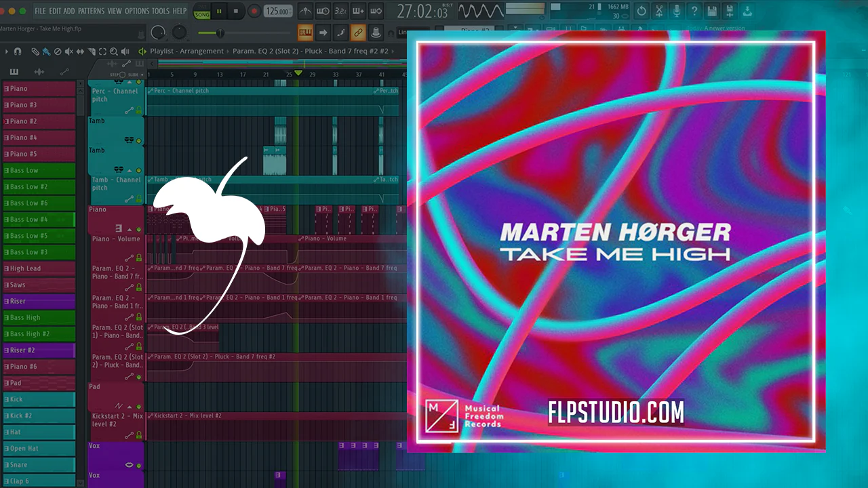Select the Kick #2 pattern

pos(39,415)
